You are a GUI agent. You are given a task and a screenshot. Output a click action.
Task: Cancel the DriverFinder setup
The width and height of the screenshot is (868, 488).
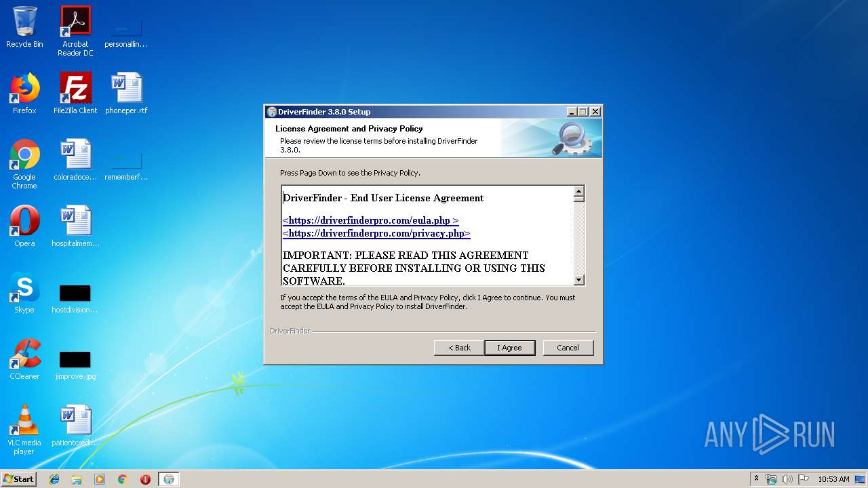pyautogui.click(x=568, y=348)
